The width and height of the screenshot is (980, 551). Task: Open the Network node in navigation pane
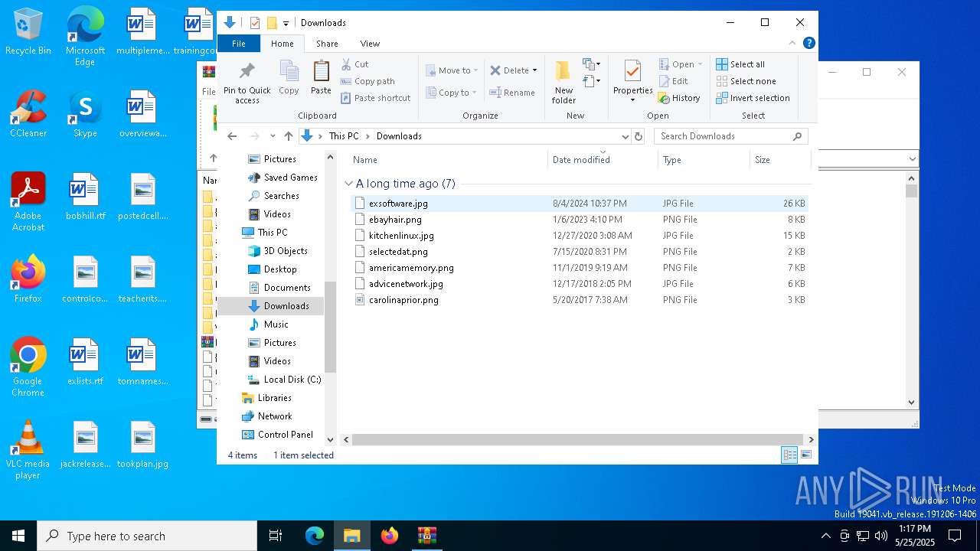(x=274, y=416)
